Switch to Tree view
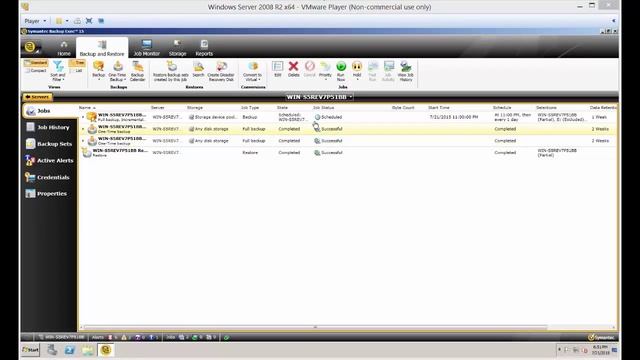The height and width of the screenshot is (360, 640). pos(77,63)
